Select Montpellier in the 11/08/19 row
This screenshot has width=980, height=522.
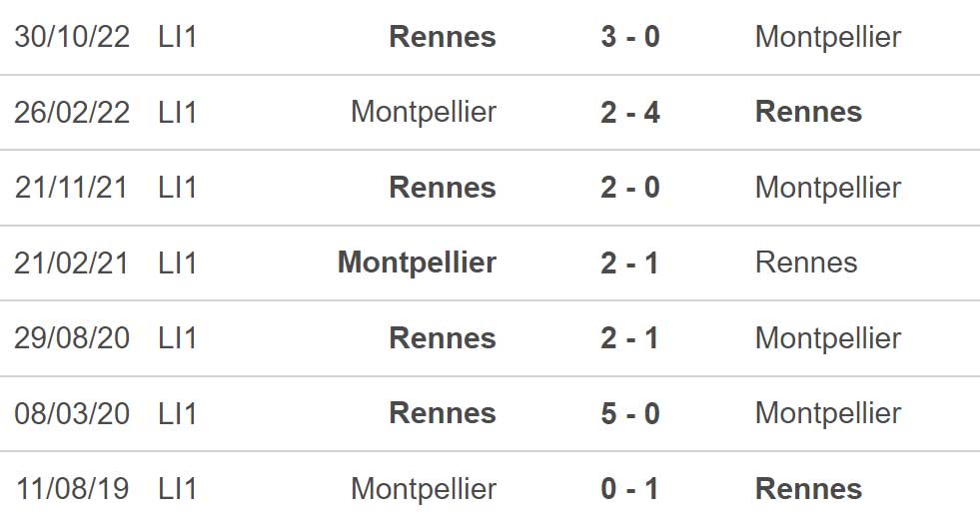(424, 489)
